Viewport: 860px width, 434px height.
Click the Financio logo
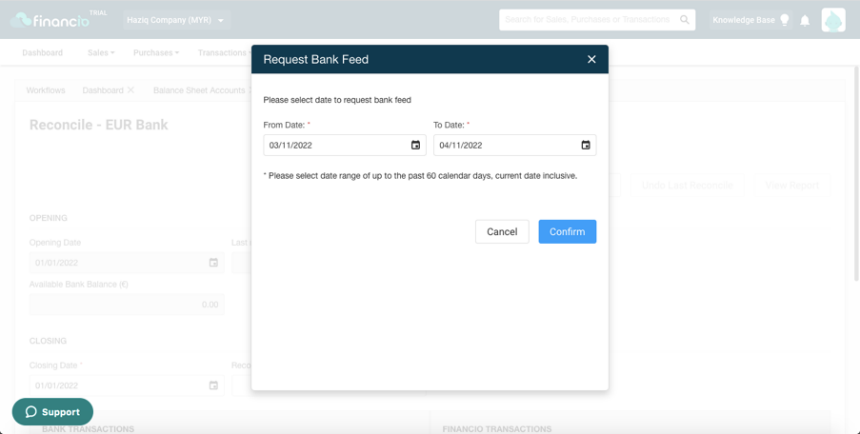50,20
